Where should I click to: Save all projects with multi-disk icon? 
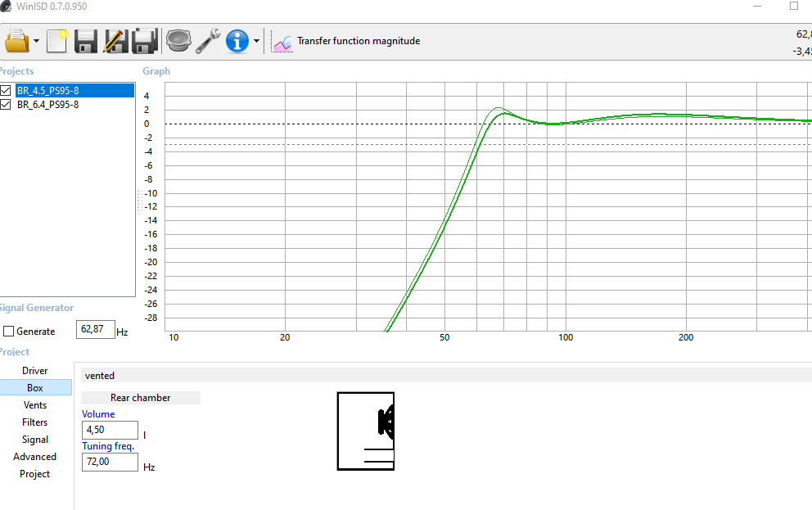click(145, 41)
